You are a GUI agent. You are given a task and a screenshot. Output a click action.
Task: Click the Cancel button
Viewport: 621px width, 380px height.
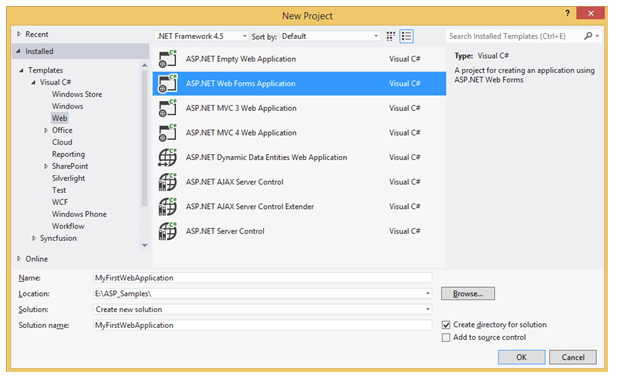[573, 357]
